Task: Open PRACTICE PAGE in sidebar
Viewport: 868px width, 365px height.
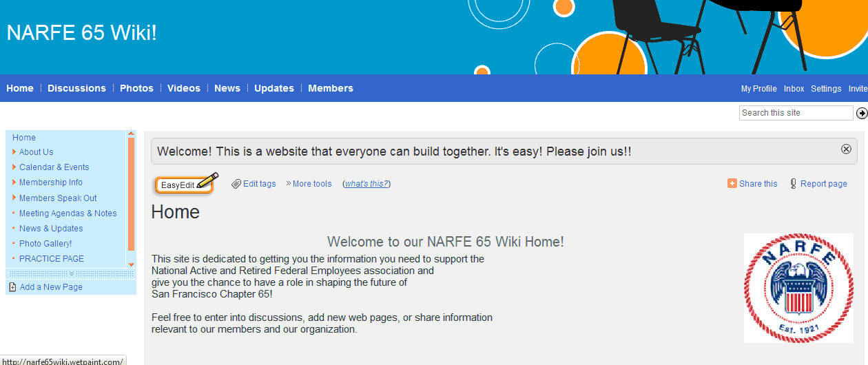Action: 52,259
